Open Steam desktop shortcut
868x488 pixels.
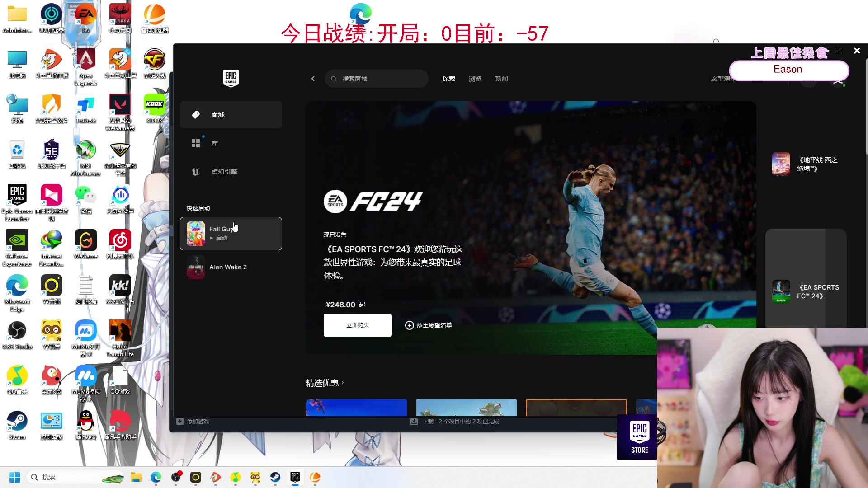click(x=17, y=426)
